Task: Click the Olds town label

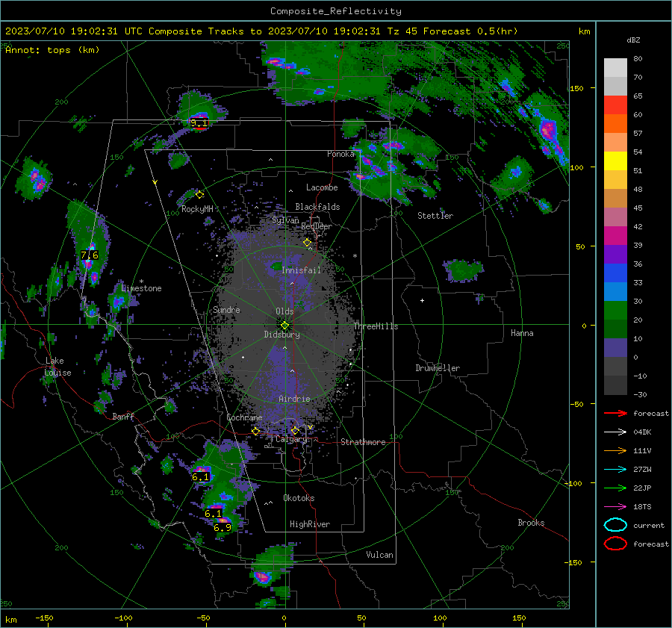Action: [284, 311]
